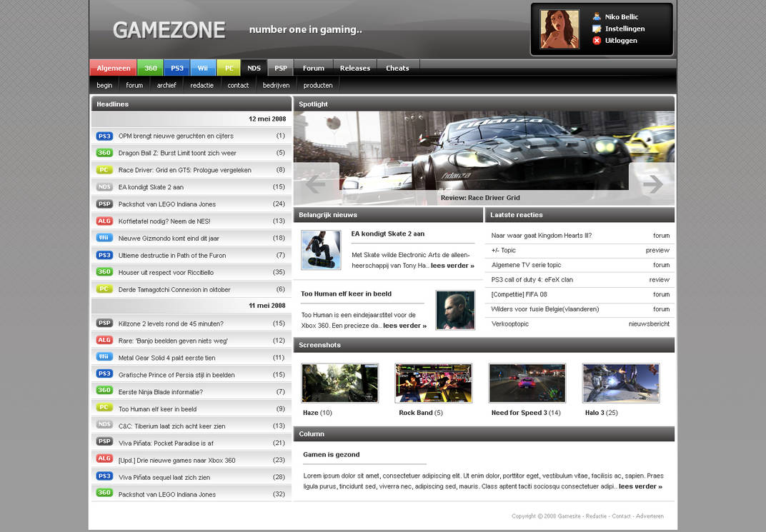
Task: Click the Spotlight previous arrow
Action: (316, 184)
